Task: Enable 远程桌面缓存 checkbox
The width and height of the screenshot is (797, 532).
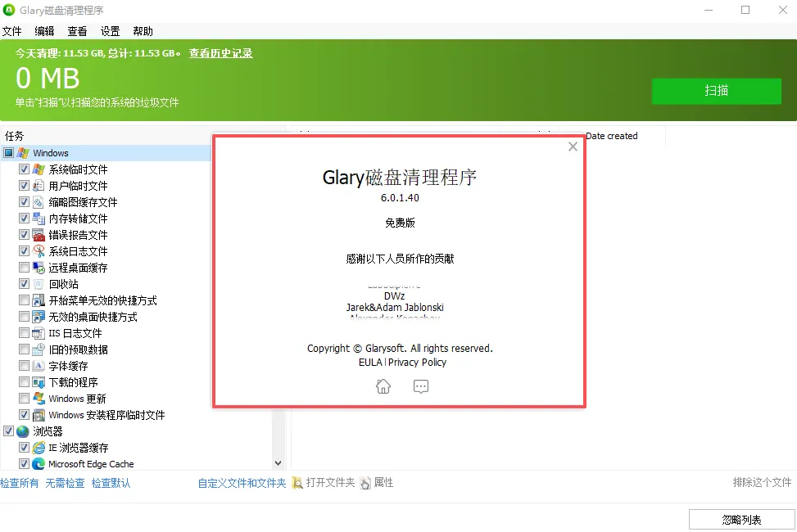Action: (24, 268)
